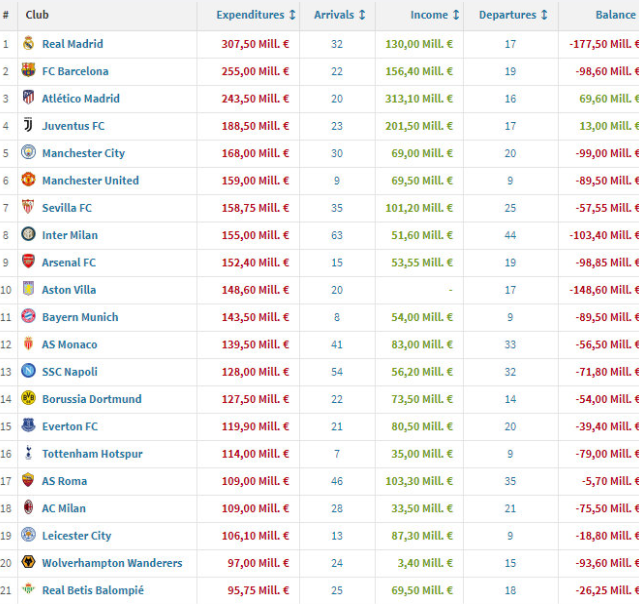Screen dimensions: 639x604
Task: Open the AS Roma club link
Action: click(64, 481)
